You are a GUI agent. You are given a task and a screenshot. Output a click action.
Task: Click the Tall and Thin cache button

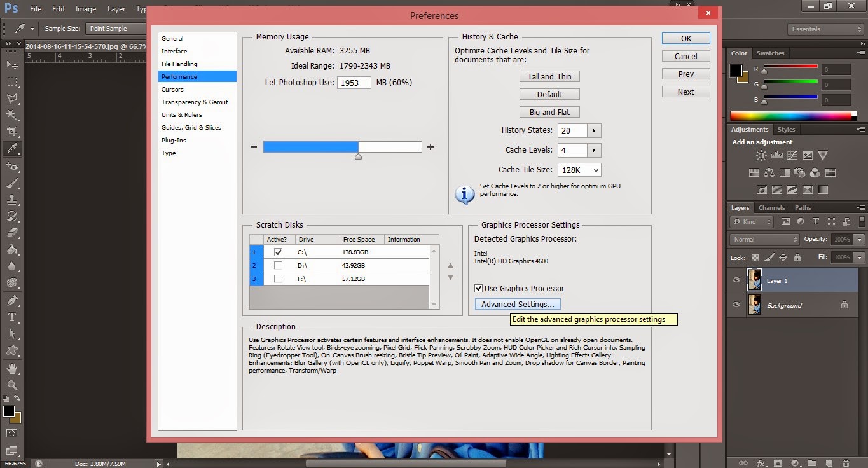(x=549, y=76)
